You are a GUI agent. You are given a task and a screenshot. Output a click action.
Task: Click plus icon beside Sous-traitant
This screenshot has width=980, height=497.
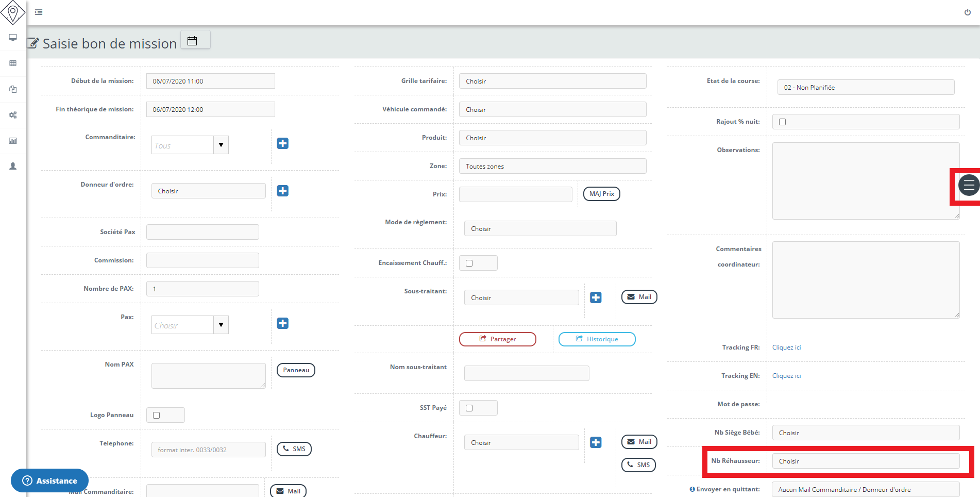point(596,297)
